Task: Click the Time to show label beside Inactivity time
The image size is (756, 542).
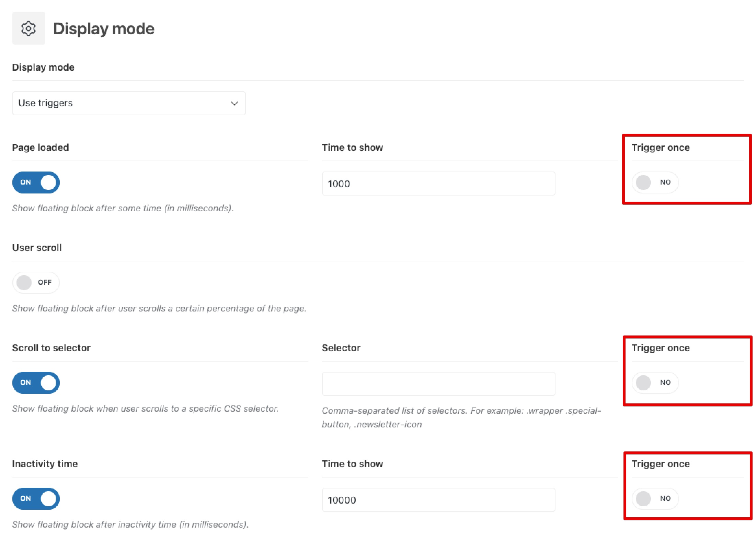Action: click(352, 464)
